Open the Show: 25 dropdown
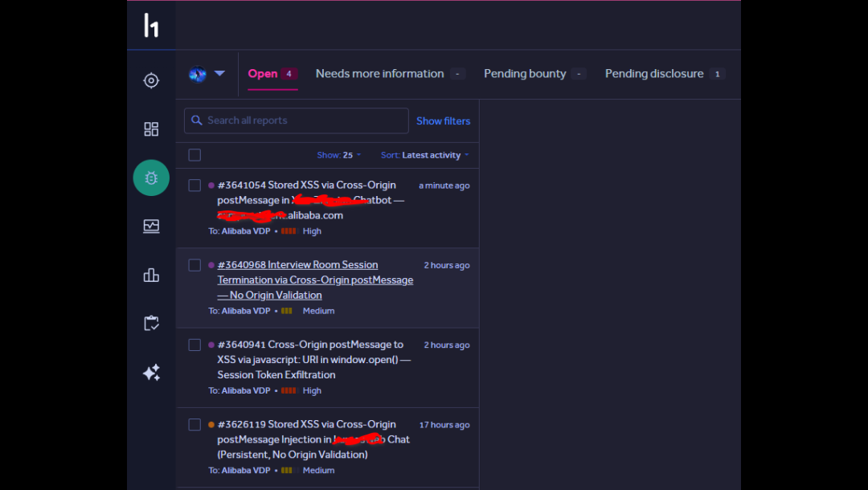The height and width of the screenshot is (490, 868). point(339,155)
